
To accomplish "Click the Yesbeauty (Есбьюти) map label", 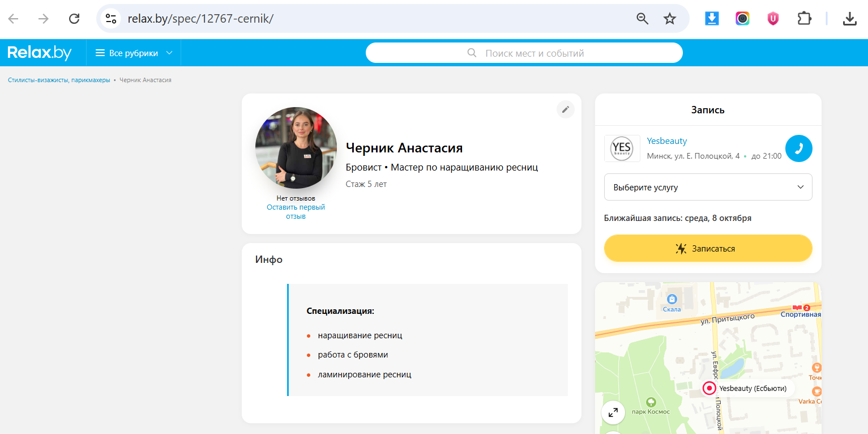I will pyautogui.click(x=753, y=388).
